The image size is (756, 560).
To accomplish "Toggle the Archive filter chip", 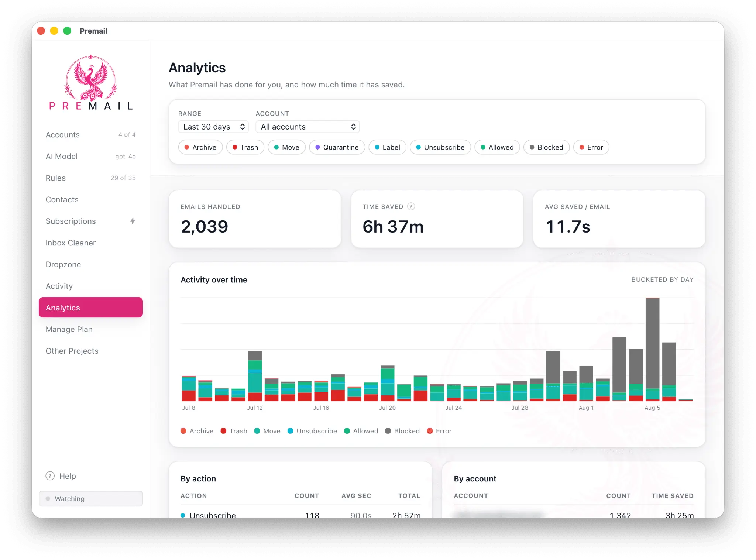I will coord(200,147).
